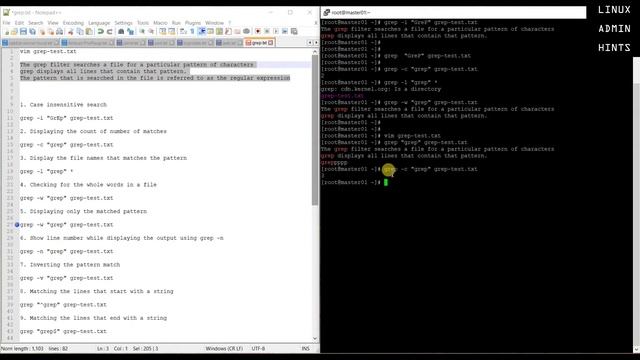The image size is (640, 360).
Task: Click the Stop Recording macro icon
Action: click(267, 31)
